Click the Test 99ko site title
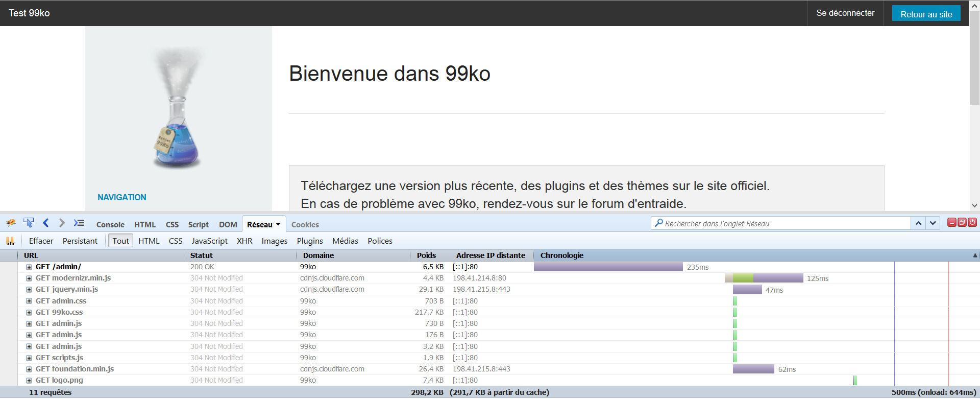980x399 pixels. [29, 13]
